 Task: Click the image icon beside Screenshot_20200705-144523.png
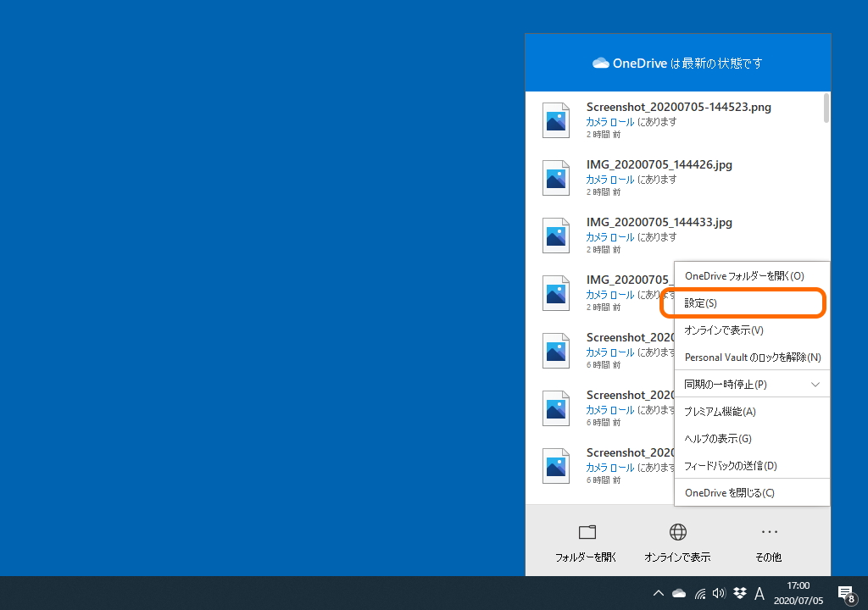point(555,120)
